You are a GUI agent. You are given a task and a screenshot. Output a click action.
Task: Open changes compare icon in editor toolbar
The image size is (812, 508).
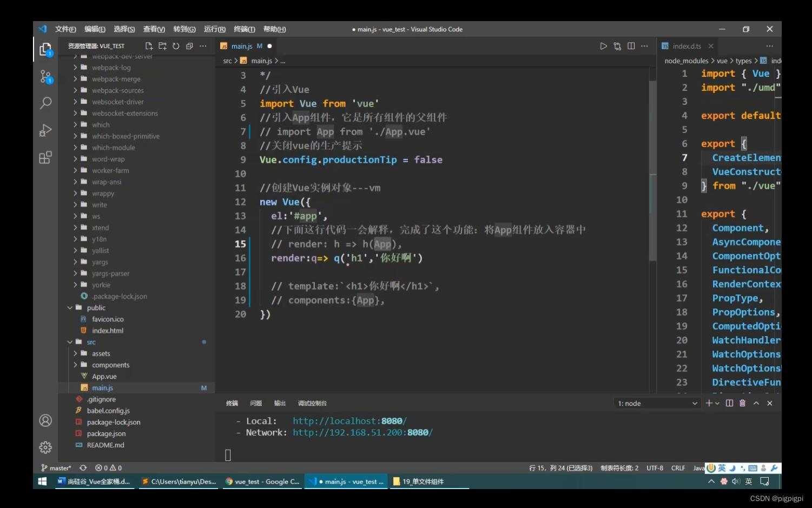tap(617, 46)
